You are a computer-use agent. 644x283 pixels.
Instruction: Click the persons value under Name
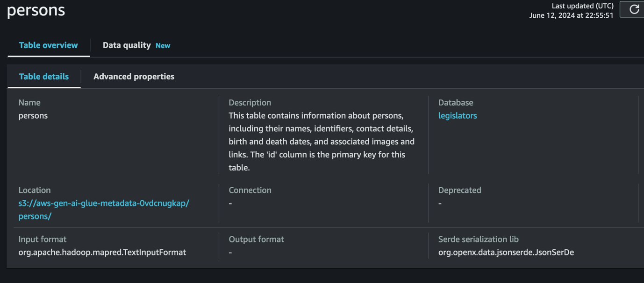click(x=33, y=116)
